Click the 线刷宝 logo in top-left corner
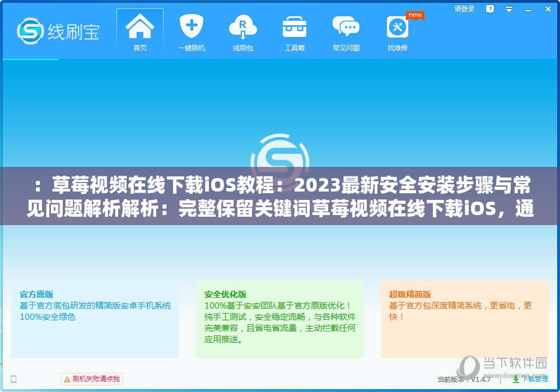Viewport: 560px width, 392px height. (x=56, y=32)
